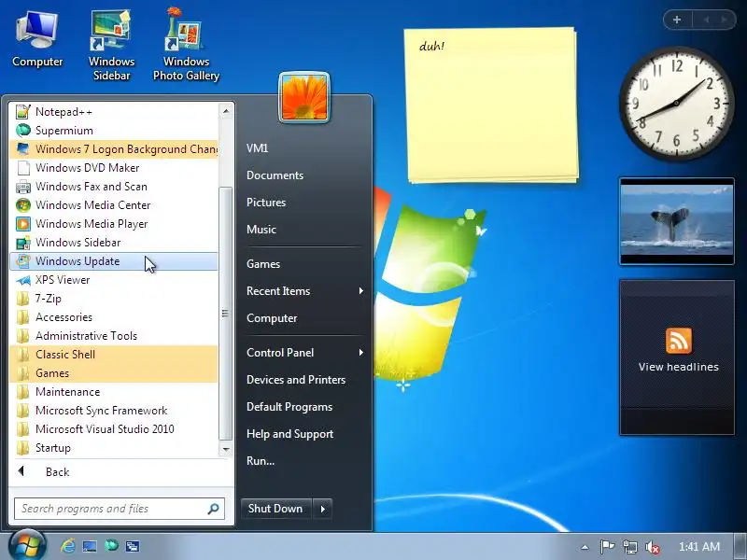Show hidden tray icons arrow
The height and width of the screenshot is (560, 747).
click(585, 547)
